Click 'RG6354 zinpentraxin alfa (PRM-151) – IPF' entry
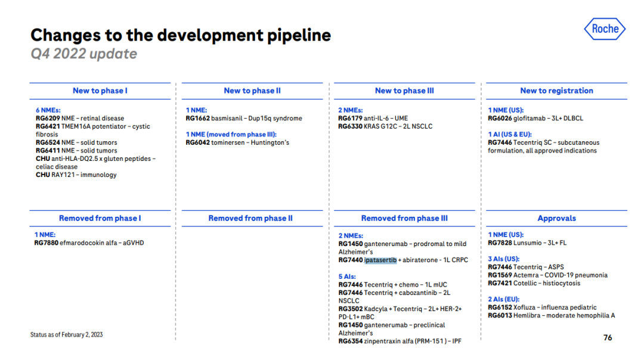644x361 pixels. (x=400, y=341)
